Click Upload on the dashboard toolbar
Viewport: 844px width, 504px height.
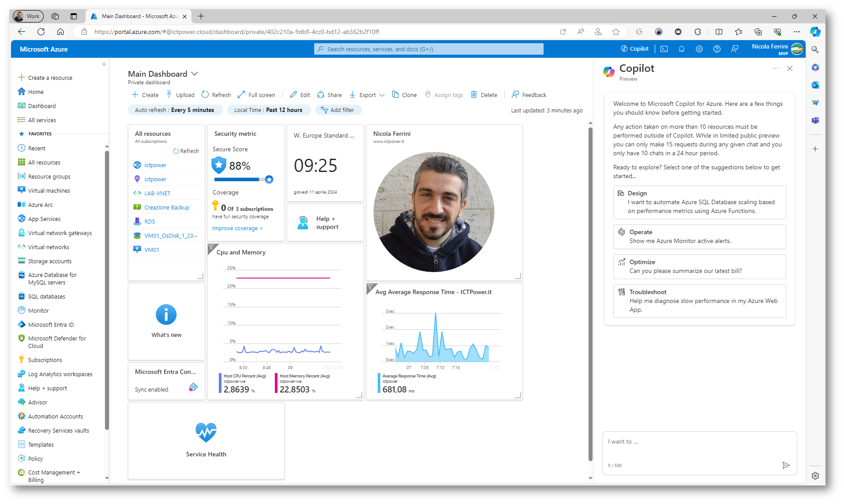(x=180, y=95)
